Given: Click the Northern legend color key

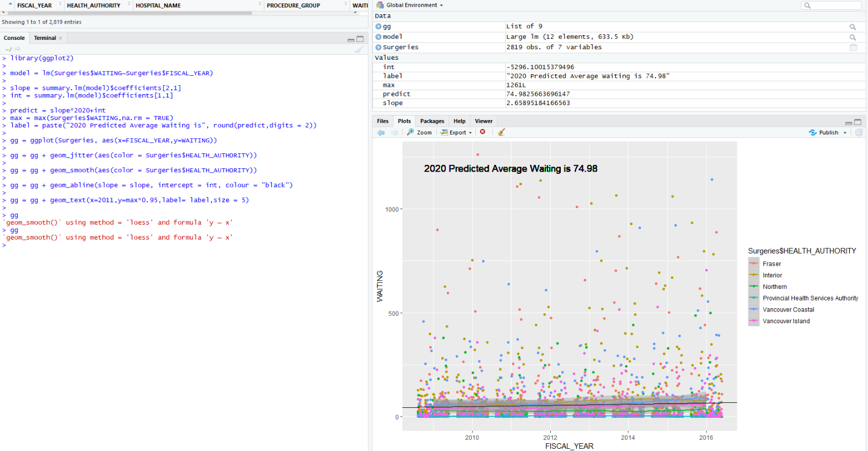Looking at the screenshot, I should click(753, 287).
